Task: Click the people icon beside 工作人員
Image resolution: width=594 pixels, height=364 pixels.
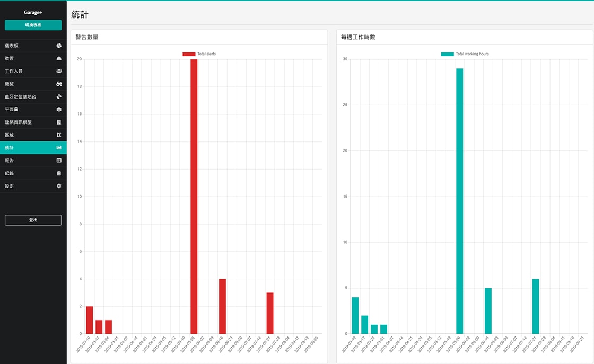Action: point(59,71)
